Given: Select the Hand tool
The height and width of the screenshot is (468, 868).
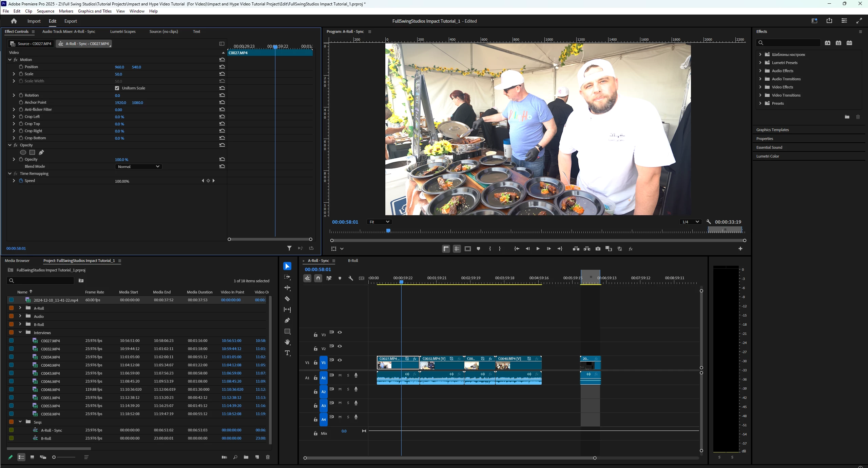Looking at the screenshot, I should (x=287, y=342).
